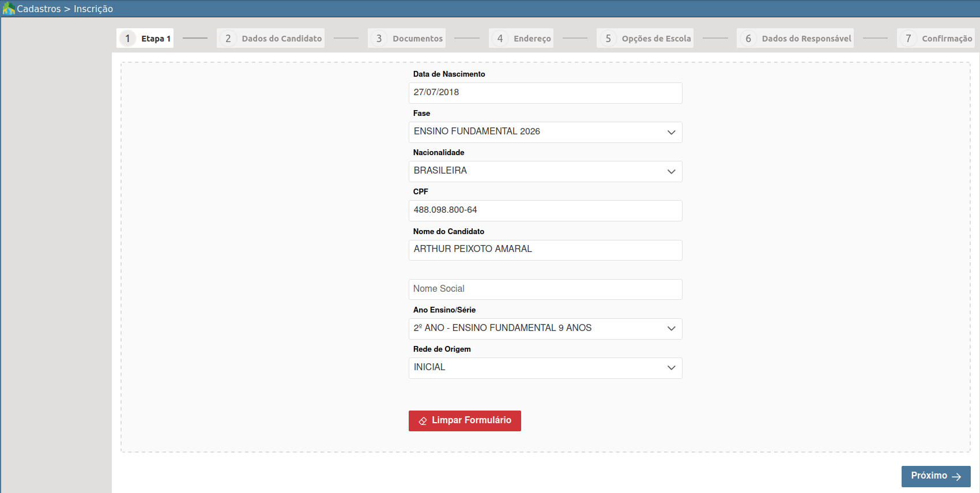Expand the Nacionalidade dropdown

point(545,171)
